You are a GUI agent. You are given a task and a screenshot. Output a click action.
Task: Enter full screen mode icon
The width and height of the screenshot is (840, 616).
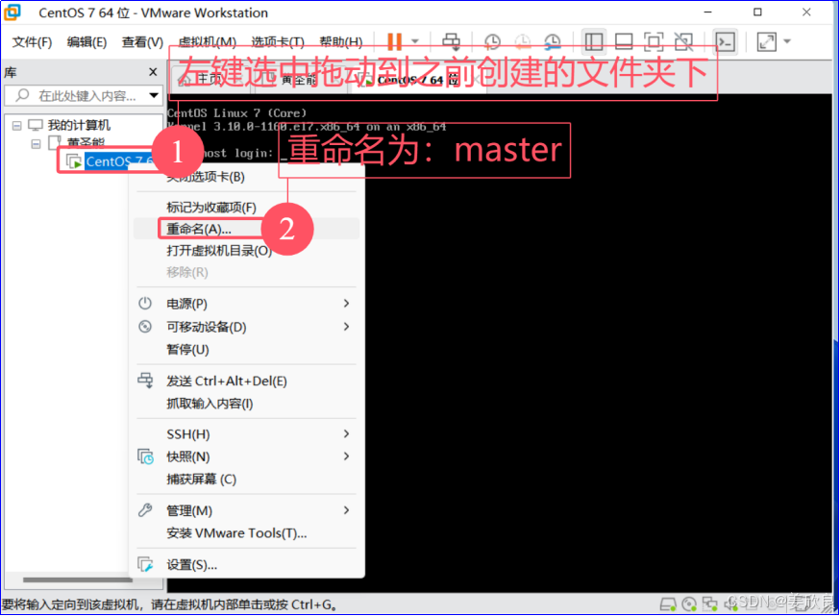coord(654,41)
